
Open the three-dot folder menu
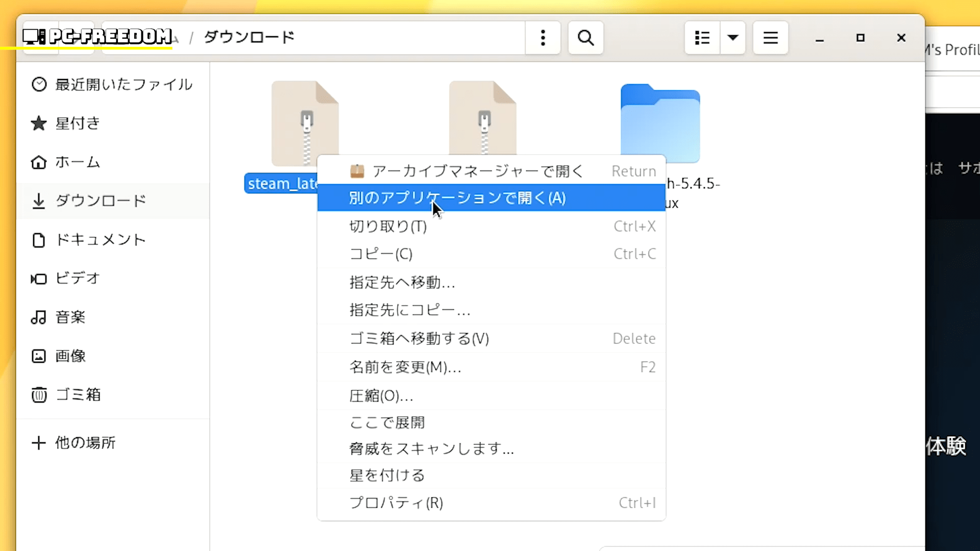(x=543, y=38)
